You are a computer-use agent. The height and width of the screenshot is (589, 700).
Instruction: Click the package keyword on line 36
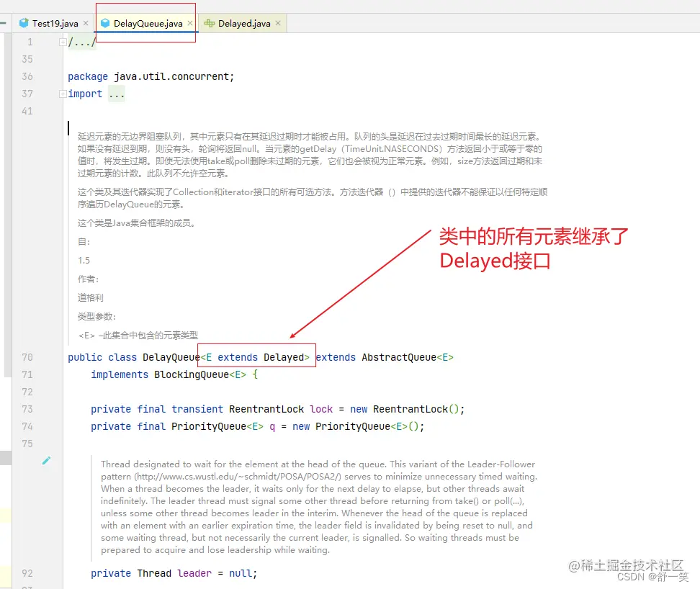point(88,77)
